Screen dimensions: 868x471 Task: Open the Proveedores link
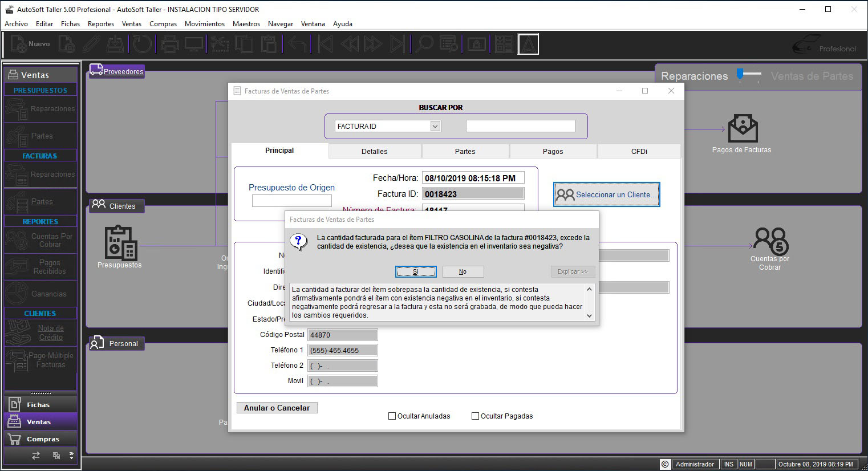(123, 71)
